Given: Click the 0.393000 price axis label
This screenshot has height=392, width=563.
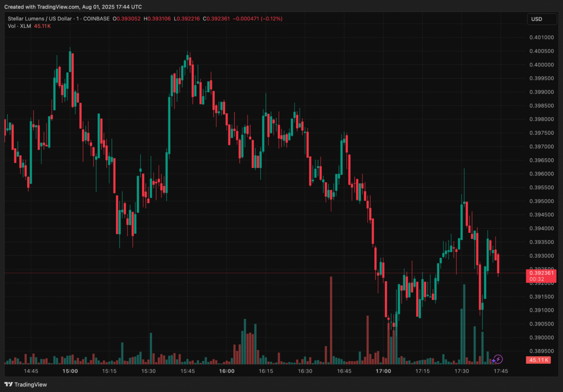Looking at the screenshot, I should tap(542, 256).
